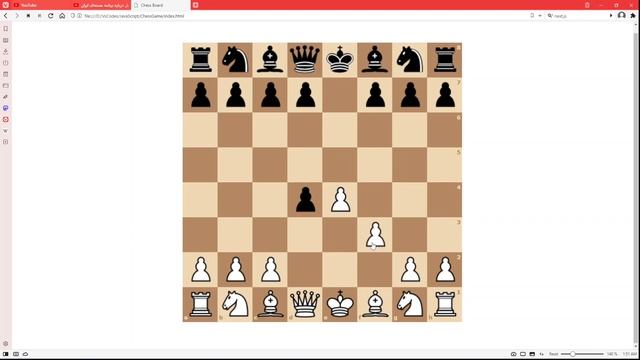Select black rook on a8
The width and height of the screenshot is (640, 360).
[x=200, y=60]
